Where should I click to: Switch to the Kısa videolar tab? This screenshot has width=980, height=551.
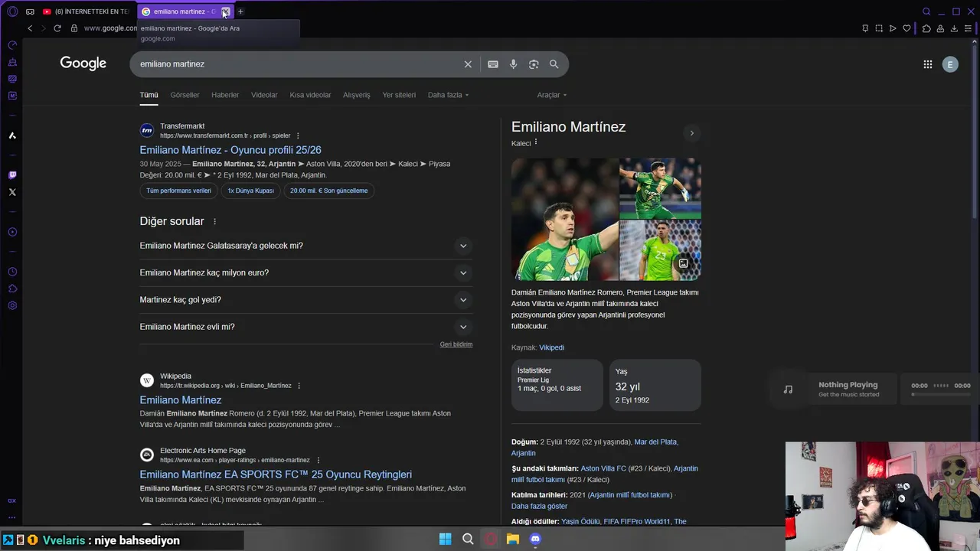[310, 95]
